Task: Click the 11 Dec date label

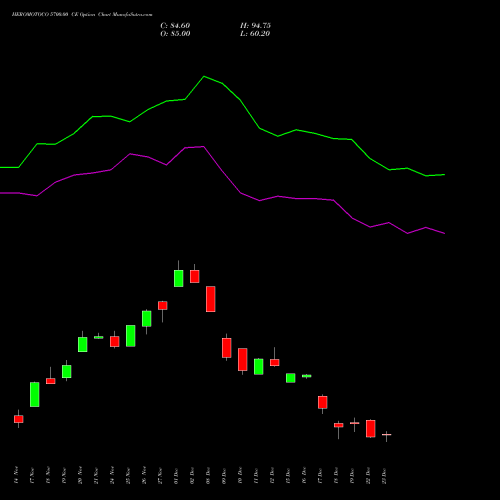Action: tap(256, 475)
